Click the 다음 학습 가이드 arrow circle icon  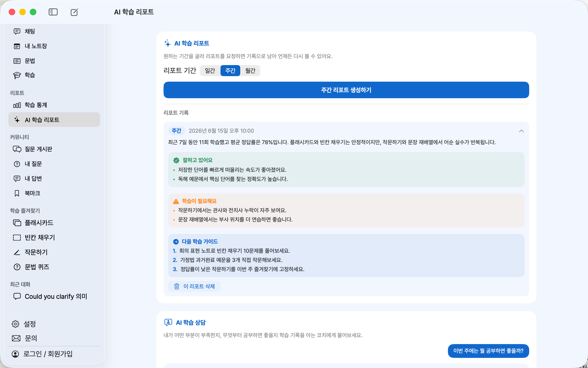click(176, 242)
